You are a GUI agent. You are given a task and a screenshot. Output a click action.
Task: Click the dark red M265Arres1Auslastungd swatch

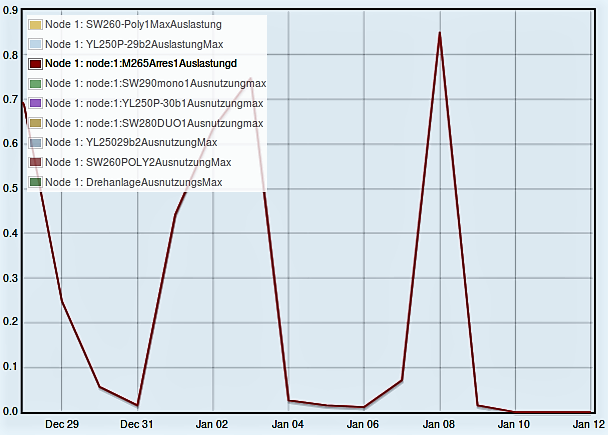coord(36,64)
